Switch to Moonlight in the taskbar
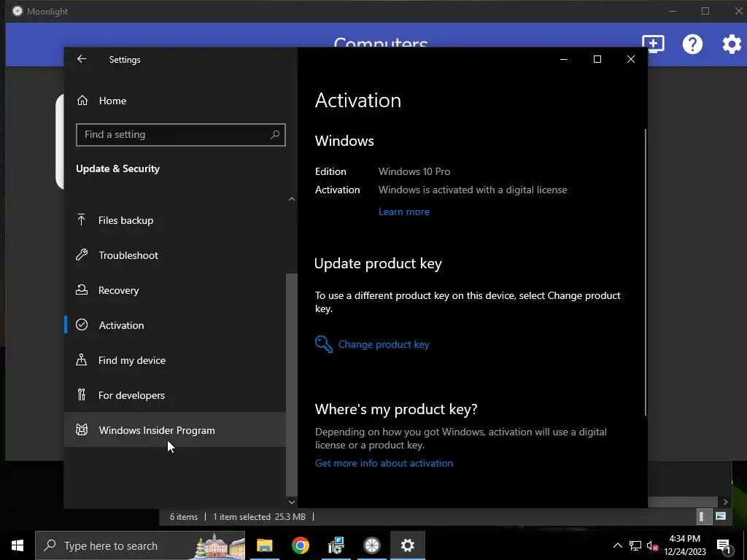747x560 pixels. (x=371, y=545)
